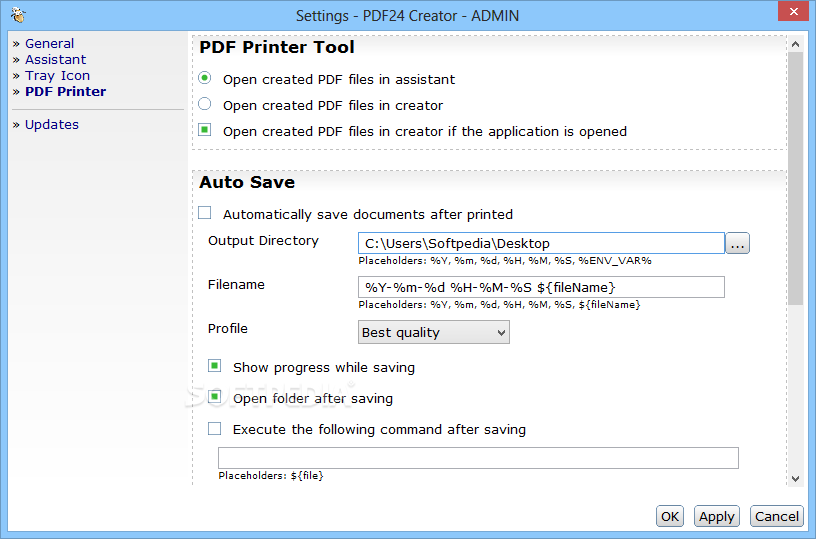The image size is (816, 539).
Task: Click the vertical scrollbar thumb
Action: point(795,178)
